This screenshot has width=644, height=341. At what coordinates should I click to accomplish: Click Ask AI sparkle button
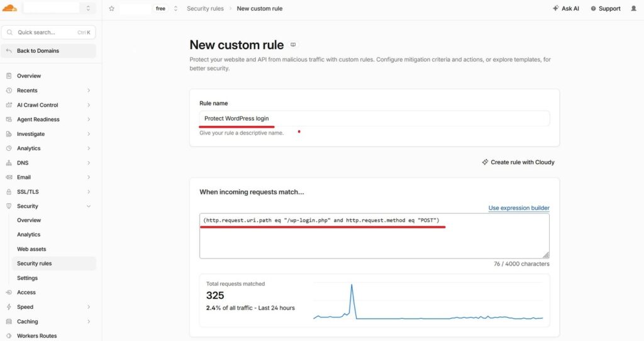(566, 9)
